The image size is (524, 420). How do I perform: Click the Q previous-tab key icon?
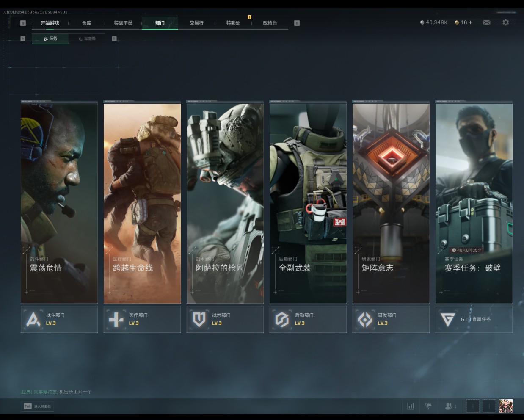point(23,23)
